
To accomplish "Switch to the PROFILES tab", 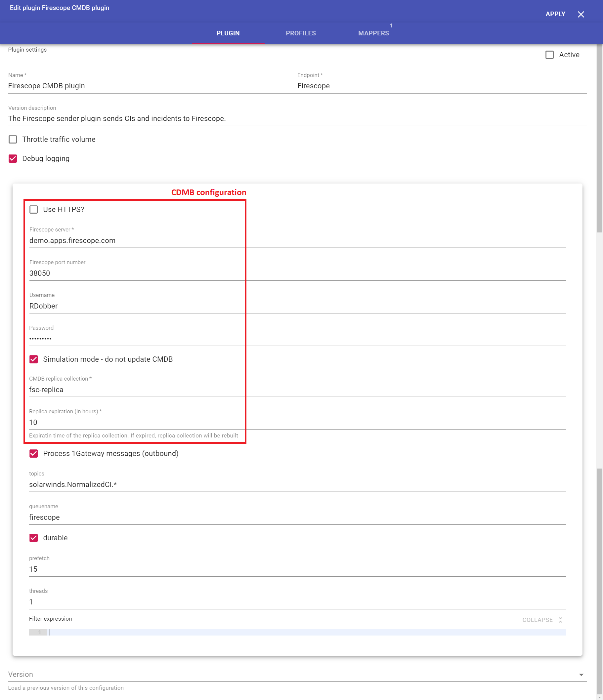I will (300, 33).
